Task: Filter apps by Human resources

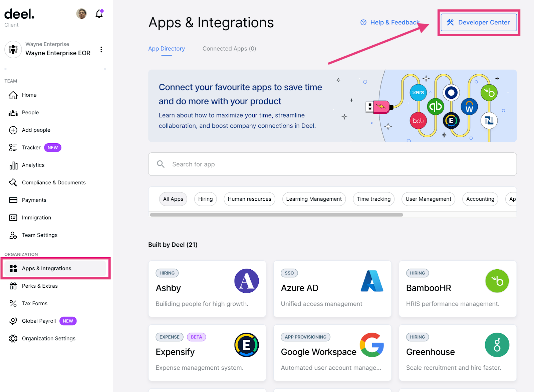Action: pos(250,199)
